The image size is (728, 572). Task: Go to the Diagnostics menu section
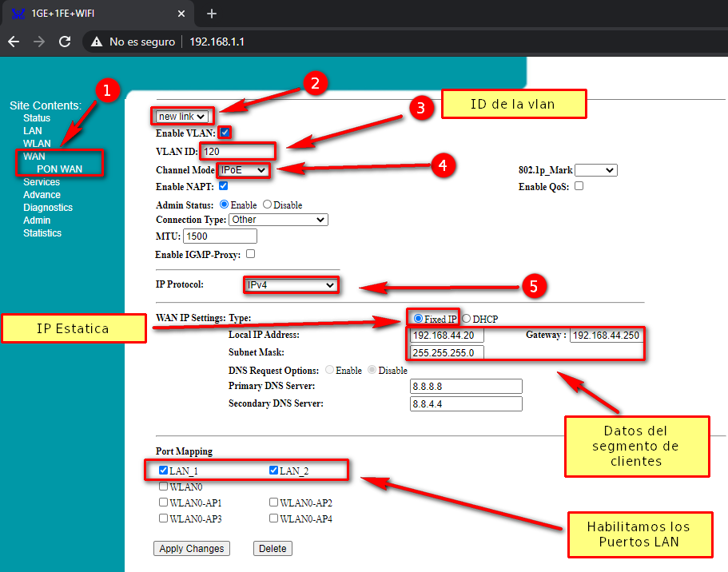pos(48,208)
